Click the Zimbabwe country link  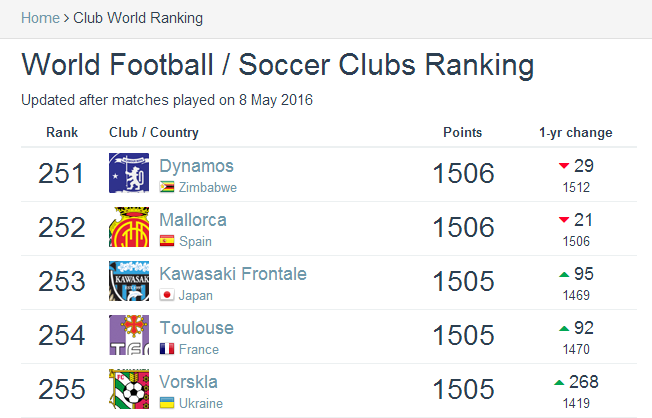(207, 188)
